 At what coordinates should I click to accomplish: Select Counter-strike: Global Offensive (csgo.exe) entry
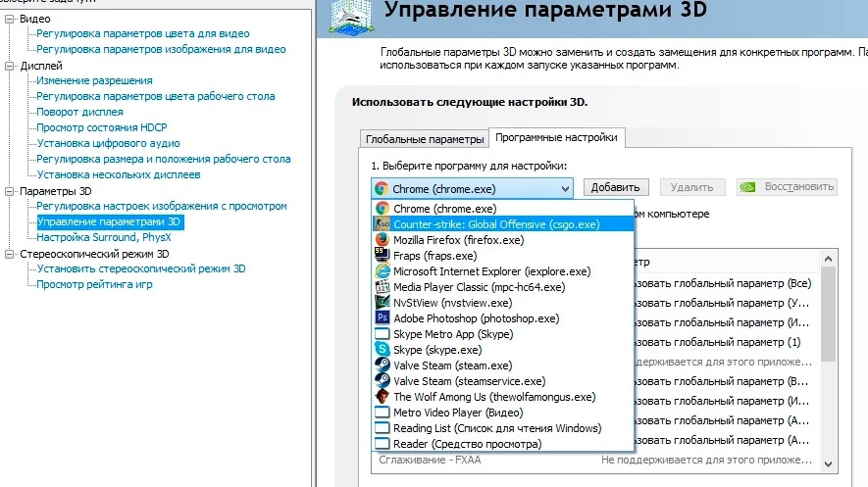(503, 223)
